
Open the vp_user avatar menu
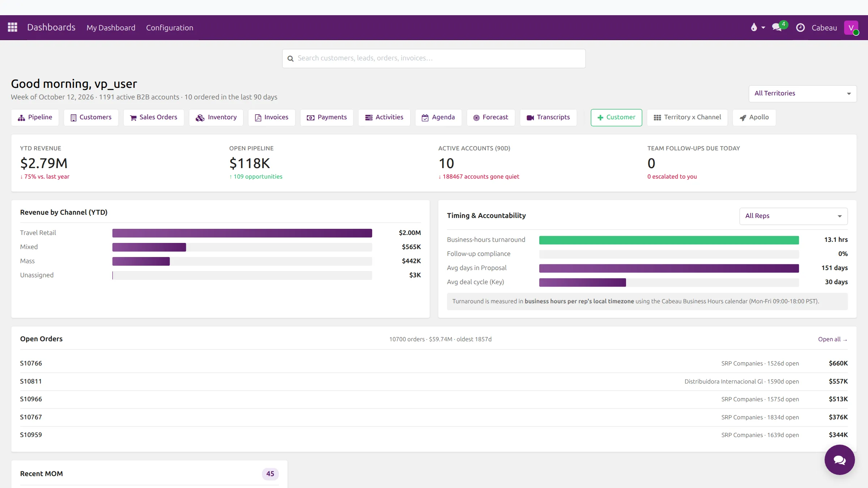(851, 27)
